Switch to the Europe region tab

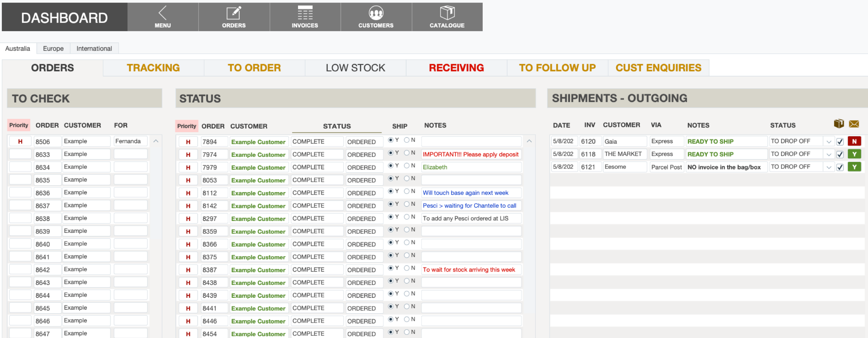[x=53, y=48]
